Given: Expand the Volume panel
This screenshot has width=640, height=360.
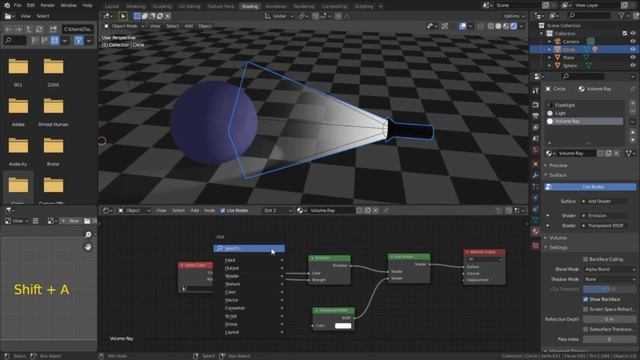Looking at the screenshot, I should (x=558, y=238).
